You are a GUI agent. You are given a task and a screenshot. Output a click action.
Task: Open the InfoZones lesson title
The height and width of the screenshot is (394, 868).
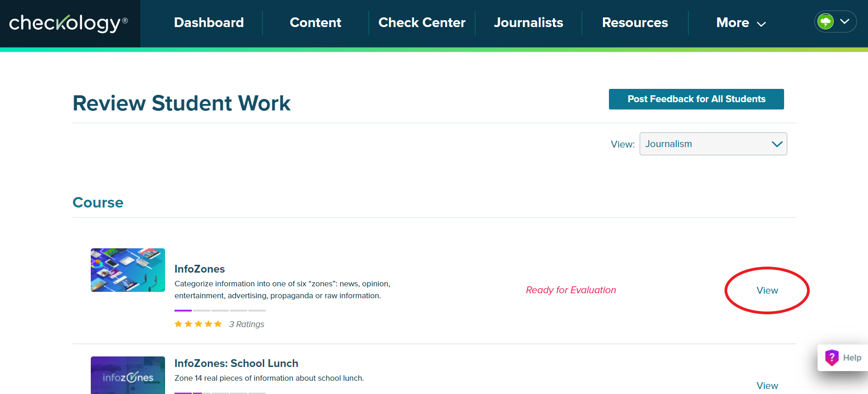[199, 269]
